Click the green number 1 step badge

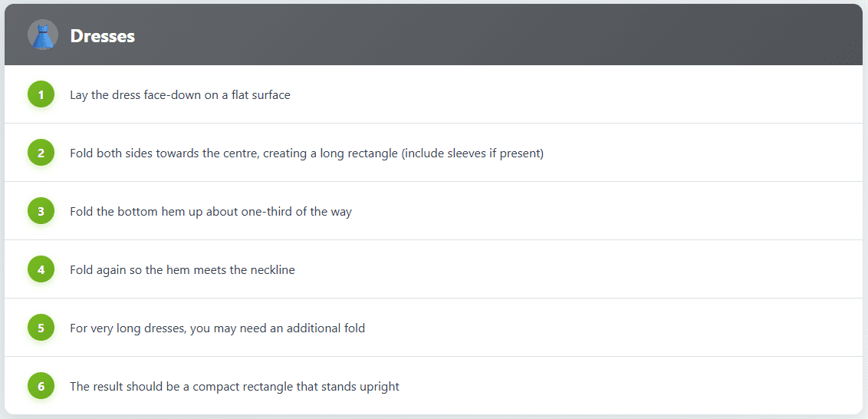pyautogui.click(x=41, y=95)
